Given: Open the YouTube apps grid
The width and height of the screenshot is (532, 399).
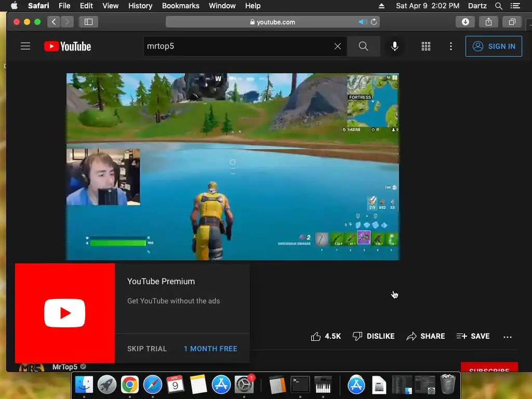Looking at the screenshot, I should [x=426, y=46].
